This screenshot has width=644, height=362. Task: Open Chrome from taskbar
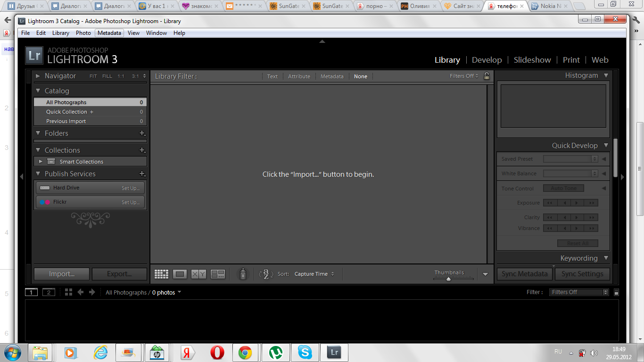pos(245,352)
